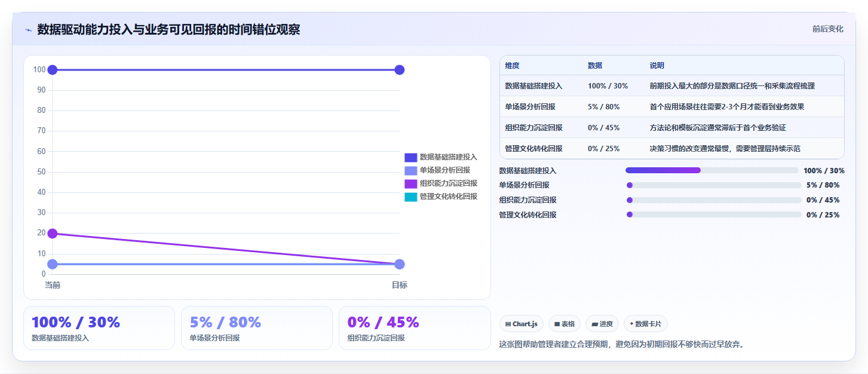Viewport: 868px width, 374px height.
Task: Click the 组织能力沉淀回报 legend label text
Action: (449, 183)
